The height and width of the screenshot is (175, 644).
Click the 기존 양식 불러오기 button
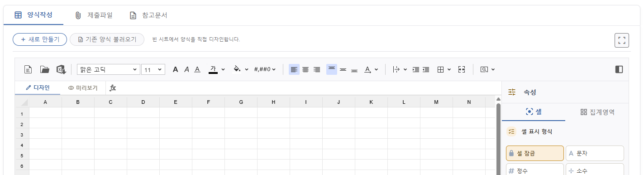(x=107, y=39)
